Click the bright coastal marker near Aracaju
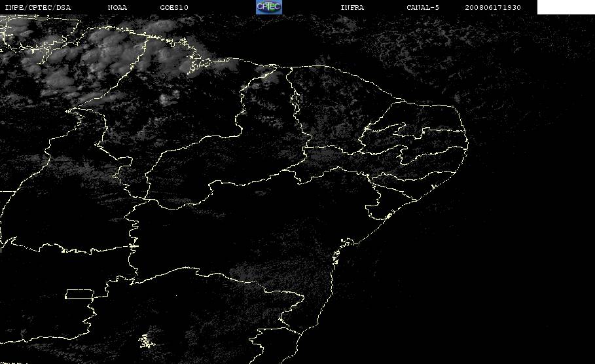The height and width of the screenshot is (364, 595). (x=388, y=216)
